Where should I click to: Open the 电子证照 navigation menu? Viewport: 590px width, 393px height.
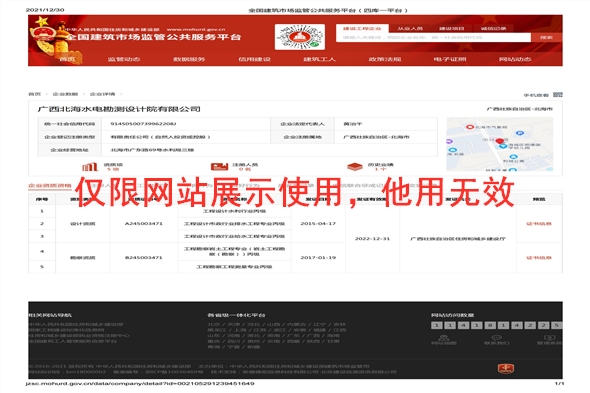450,59
